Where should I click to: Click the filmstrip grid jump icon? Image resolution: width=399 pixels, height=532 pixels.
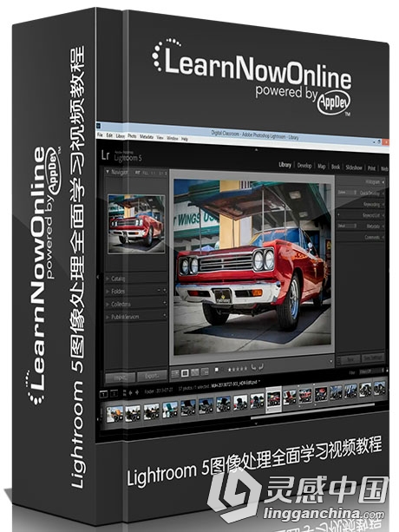click(x=123, y=393)
